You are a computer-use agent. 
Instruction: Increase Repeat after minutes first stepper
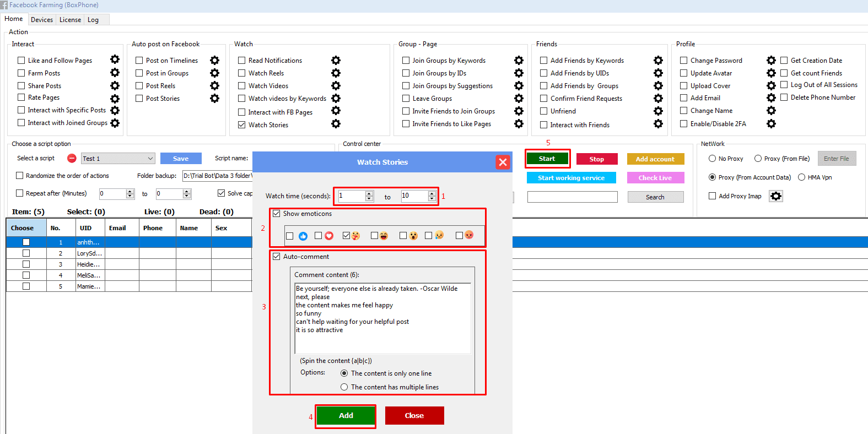click(x=130, y=191)
